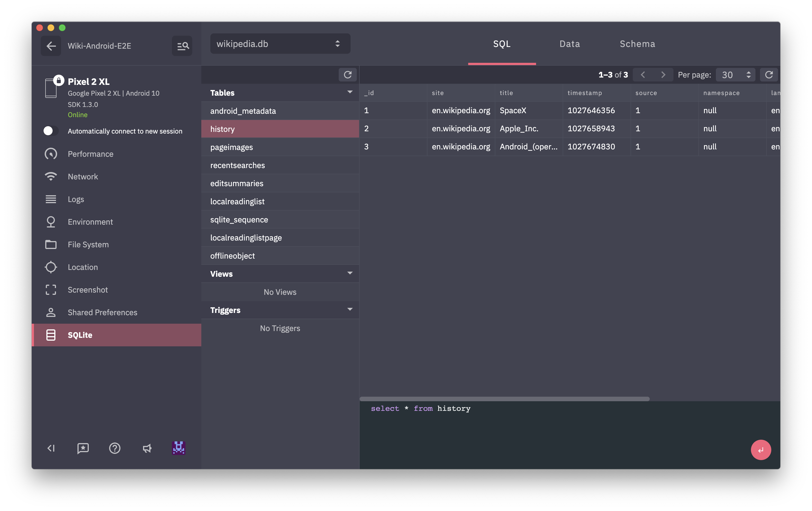Change the Per page 30 selector
This screenshot has width=812, height=511.
[735, 75]
